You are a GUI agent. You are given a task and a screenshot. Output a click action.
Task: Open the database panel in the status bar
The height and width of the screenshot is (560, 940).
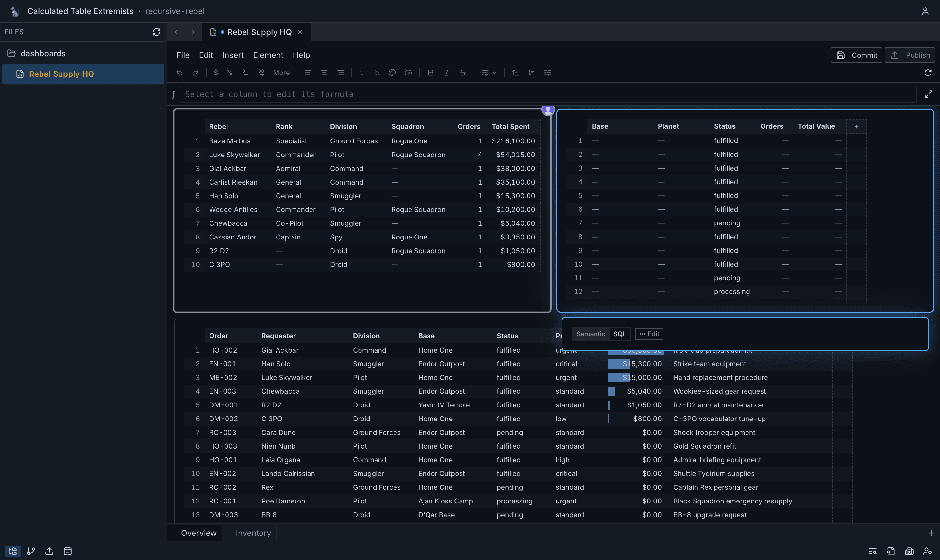point(67,551)
